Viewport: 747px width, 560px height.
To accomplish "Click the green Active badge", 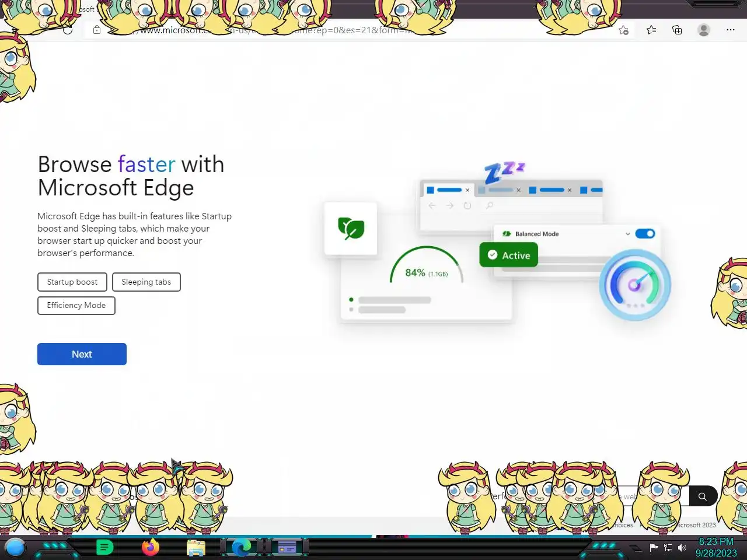I will pos(508,255).
